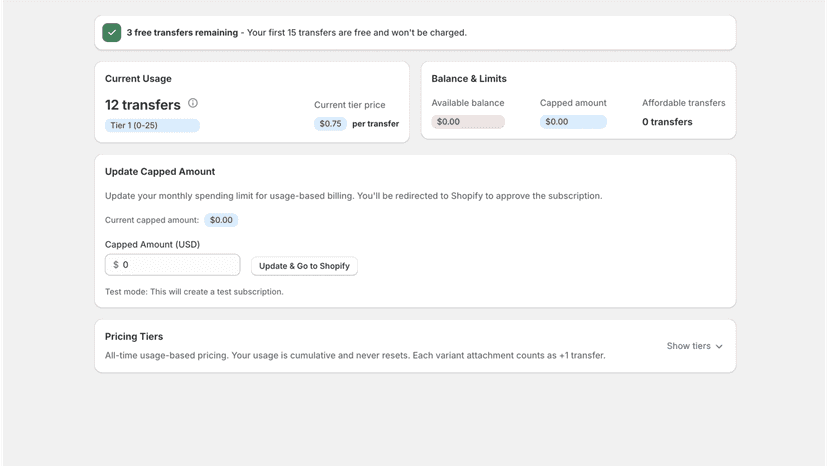The width and height of the screenshot is (828, 466).
Task: Click the Update Capped Amount heading
Action: pos(160,172)
